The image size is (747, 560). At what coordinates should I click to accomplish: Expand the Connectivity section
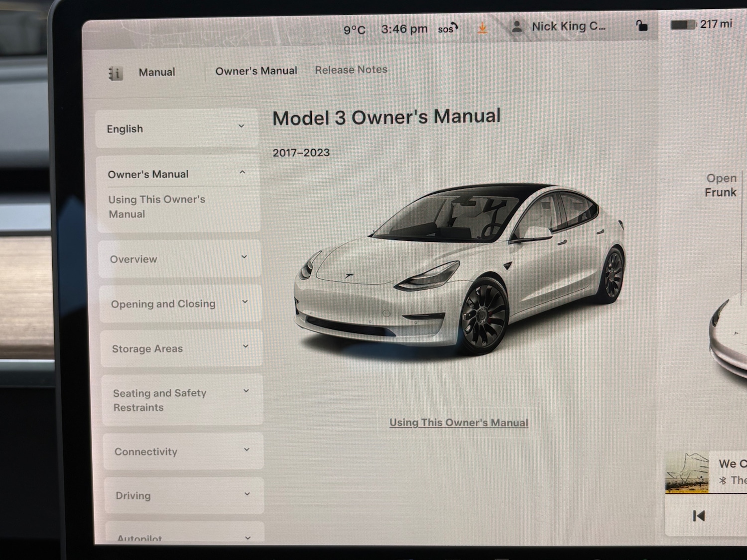coord(182,451)
